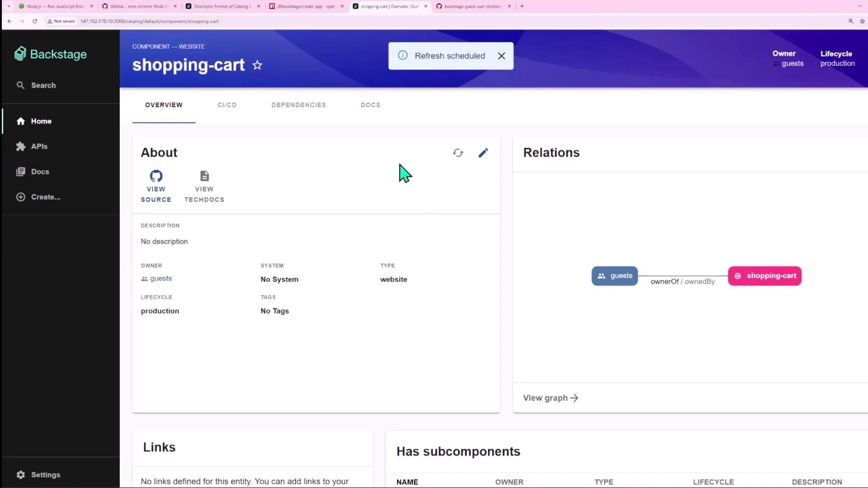The height and width of the screenshot is (488, 868).
Task: Switch to the Overview tab
Action: coord(164,105)
